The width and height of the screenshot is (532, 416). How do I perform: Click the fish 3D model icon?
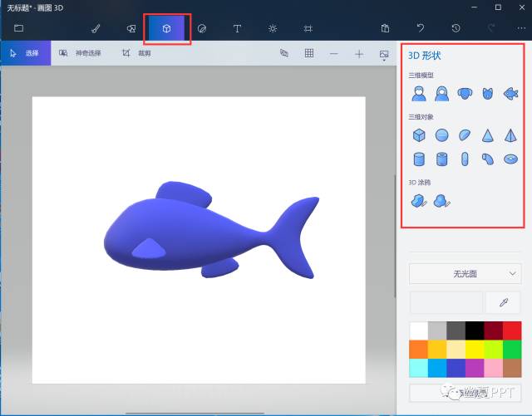tap(510, 95)
